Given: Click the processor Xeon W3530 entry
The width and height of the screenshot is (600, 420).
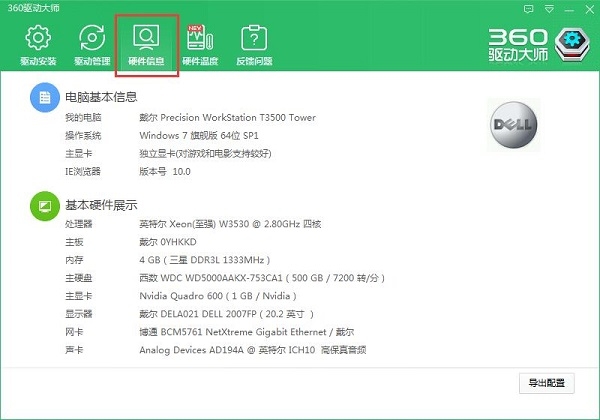Looking at the screenshot, I should tap(230, 224).
